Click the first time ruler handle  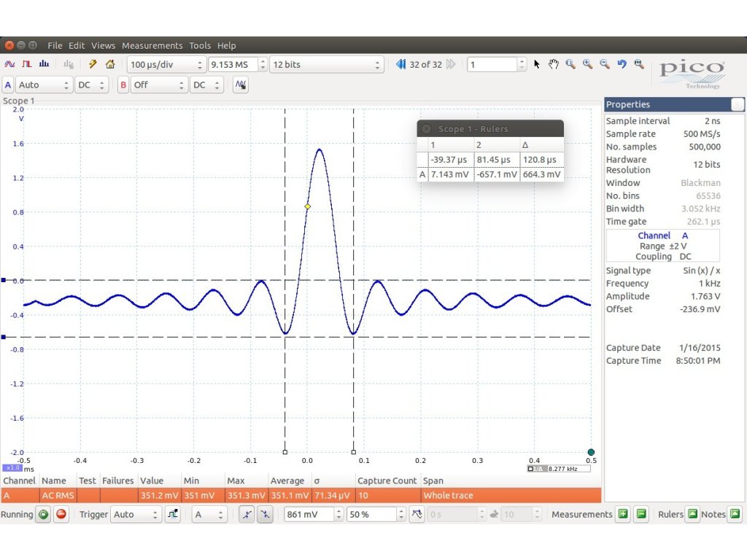pyautogui.click(x=285, y=452)
